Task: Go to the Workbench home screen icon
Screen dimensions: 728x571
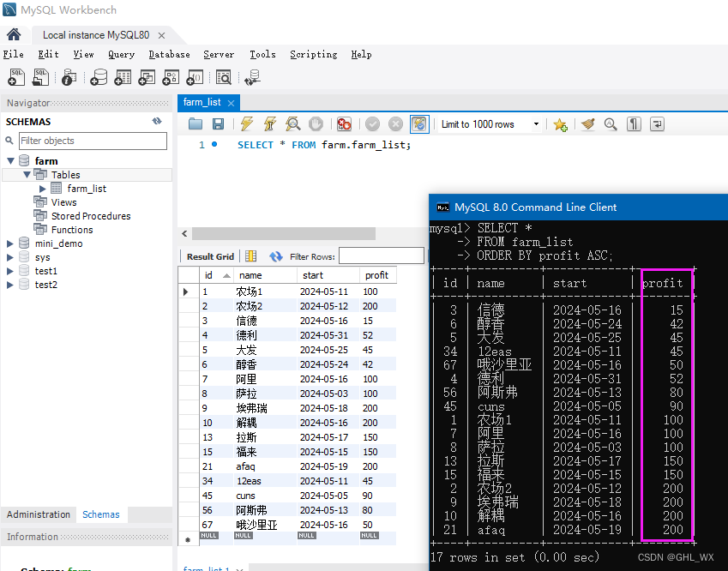Action: 14,35
